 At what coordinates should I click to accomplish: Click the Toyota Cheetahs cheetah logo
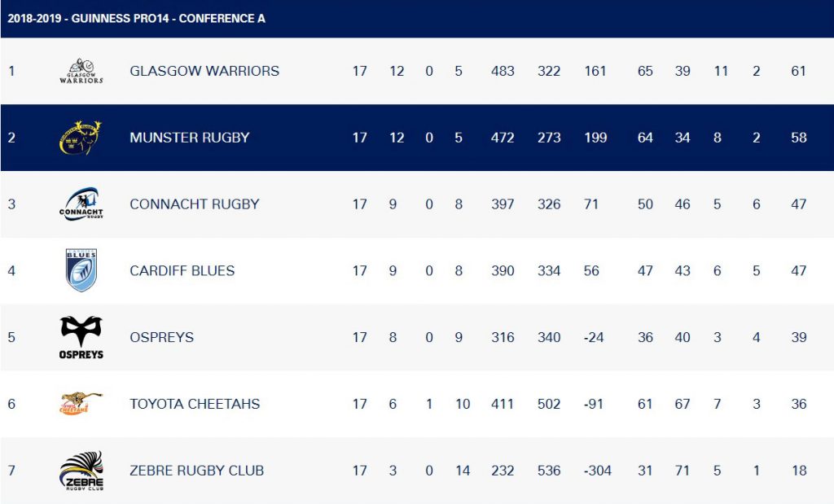pos(81,404)
